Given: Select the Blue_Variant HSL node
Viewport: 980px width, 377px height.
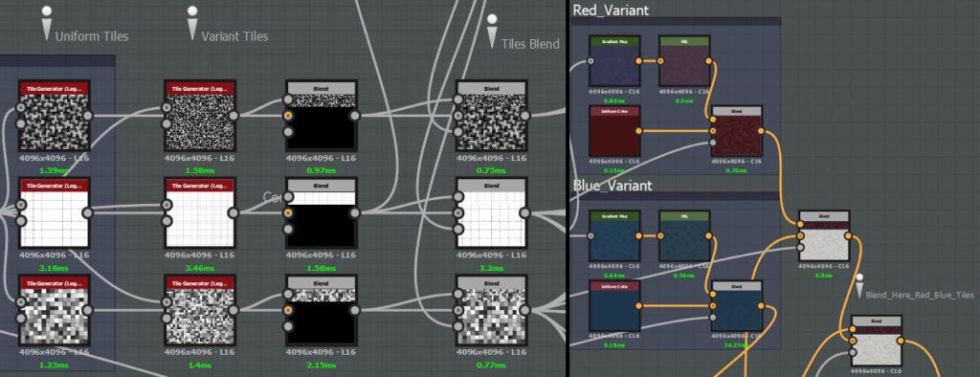Looking at the screenshot, I should click(x=685, y=235).
